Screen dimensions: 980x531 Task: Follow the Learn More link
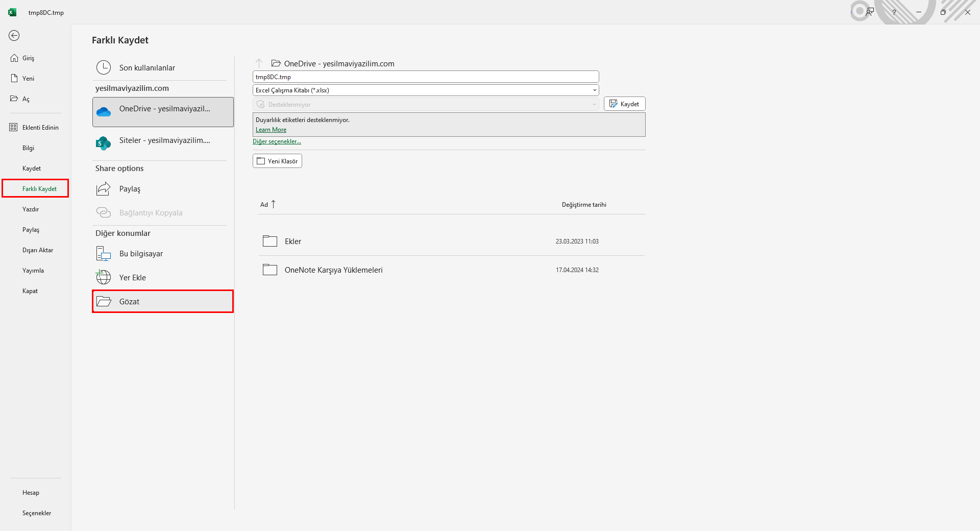click(x=271, y=130)
